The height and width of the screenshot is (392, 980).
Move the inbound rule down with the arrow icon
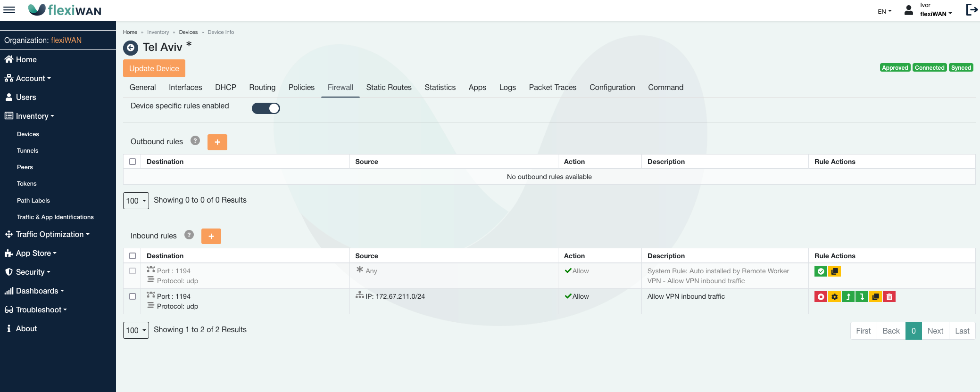pyautogui.click(x=862, y=297)
